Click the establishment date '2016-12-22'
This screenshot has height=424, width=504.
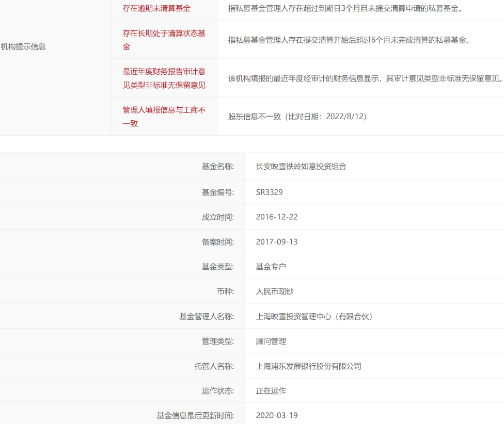[277, 217]
